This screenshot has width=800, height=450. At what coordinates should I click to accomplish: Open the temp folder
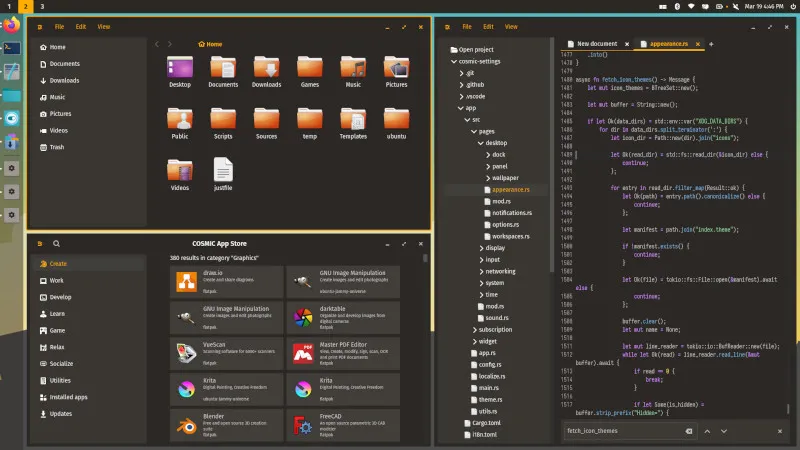310,123
